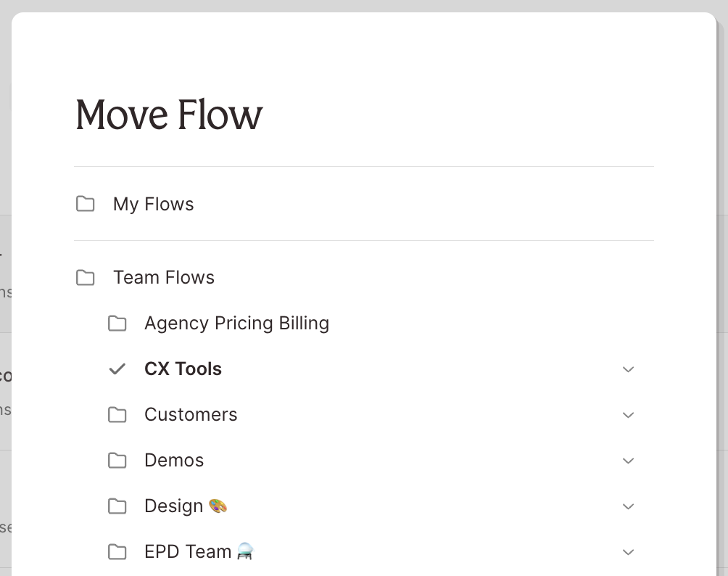Viewport: 728px width, 576px height.
Task: Expand the Design folder chevron
Action: coord(628,506)
